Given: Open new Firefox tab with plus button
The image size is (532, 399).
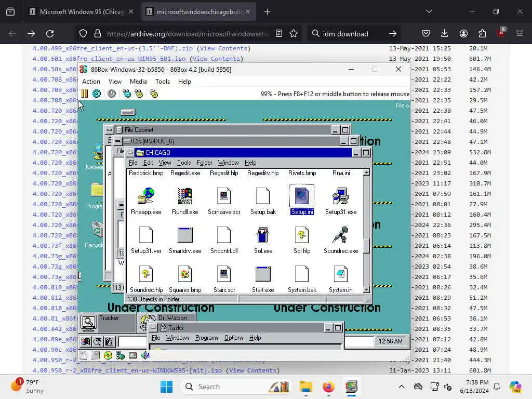Looking at the screenshot, I should [x=267, y=12].
